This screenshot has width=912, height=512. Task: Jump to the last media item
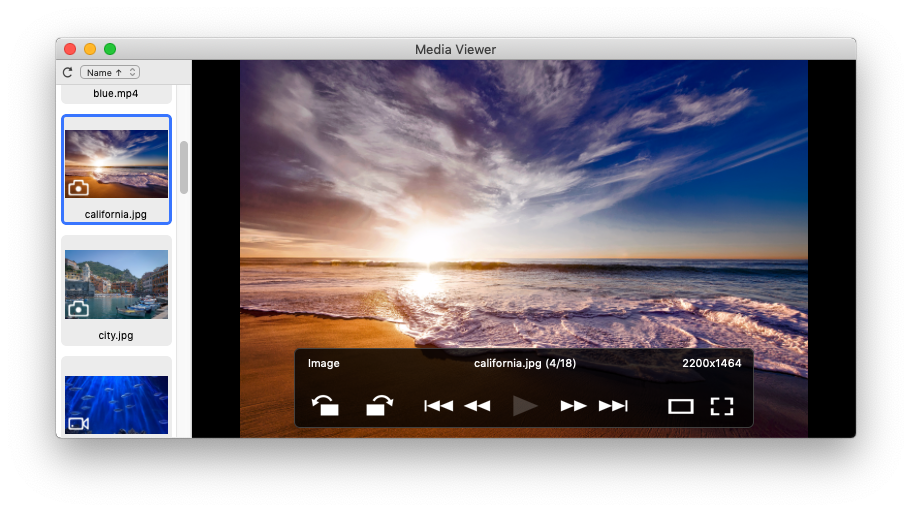click(x=613, y=406)
